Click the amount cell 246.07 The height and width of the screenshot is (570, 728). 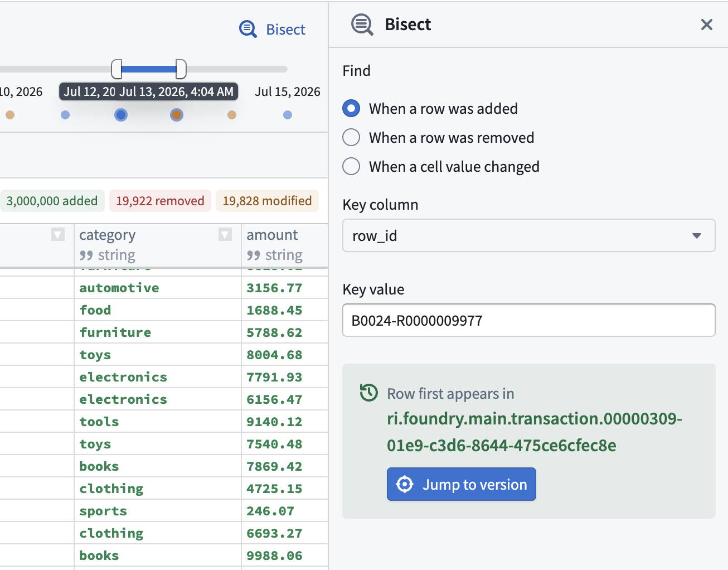(x=285, y=511)
